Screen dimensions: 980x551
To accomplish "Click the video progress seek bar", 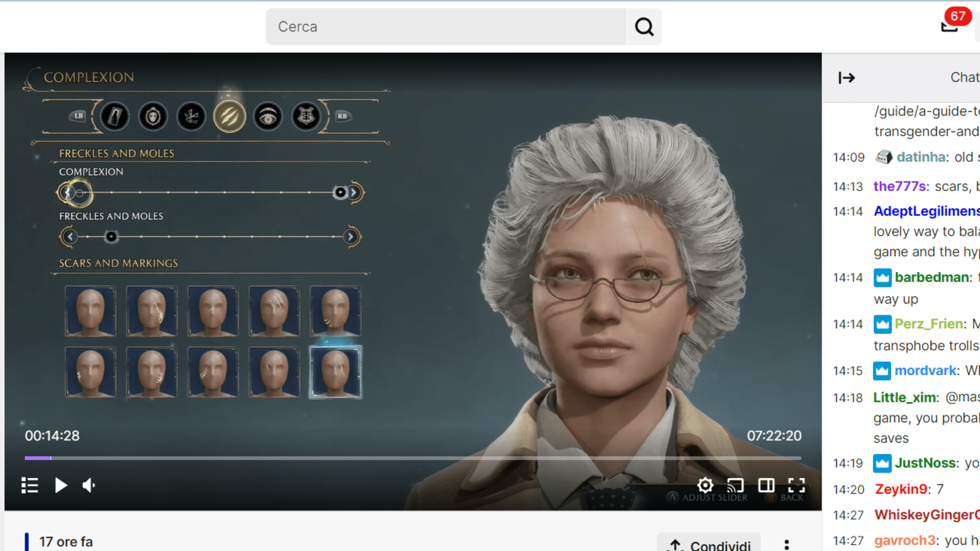I will tap(413, 458).
